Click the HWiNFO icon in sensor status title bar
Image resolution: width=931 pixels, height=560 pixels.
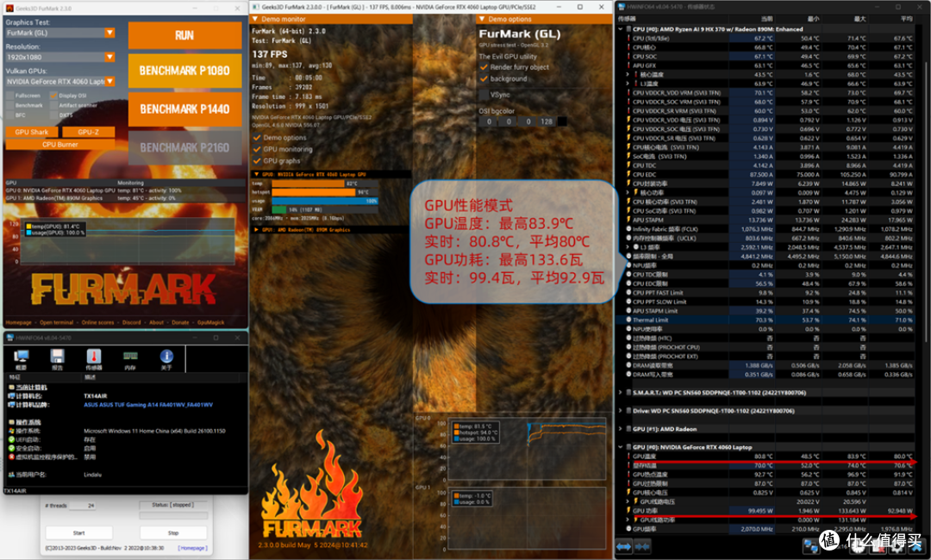(622, 7)
